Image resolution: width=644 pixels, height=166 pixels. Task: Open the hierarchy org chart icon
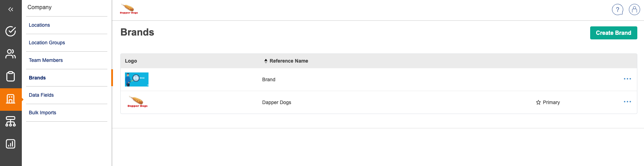pyautogui.click(x=11, y=121)
